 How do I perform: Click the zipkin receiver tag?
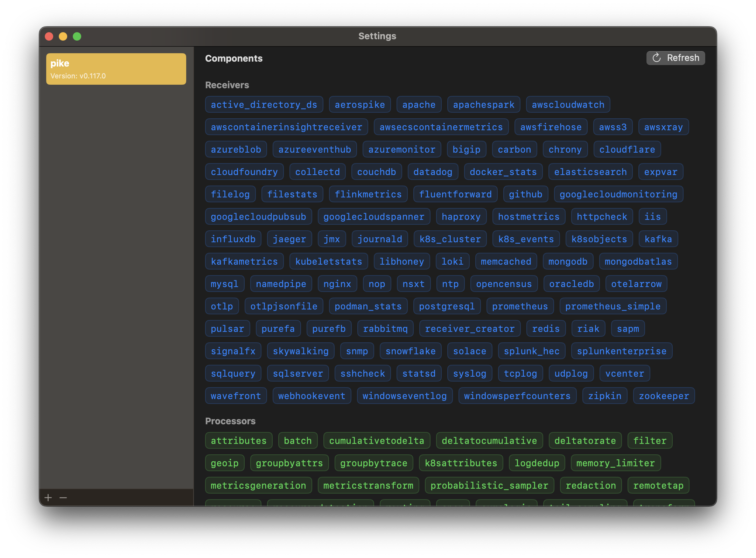point(605,396)
